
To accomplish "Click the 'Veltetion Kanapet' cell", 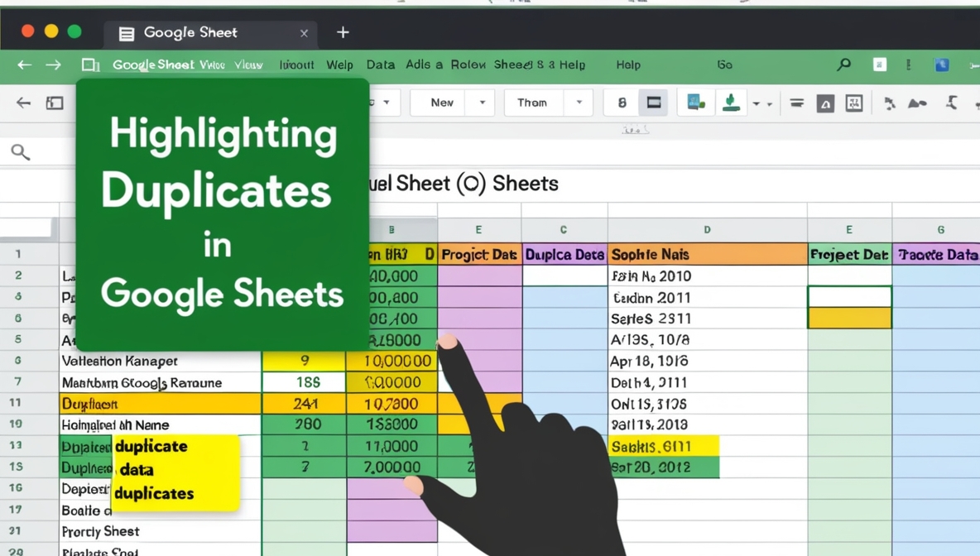I will [160, 361].
